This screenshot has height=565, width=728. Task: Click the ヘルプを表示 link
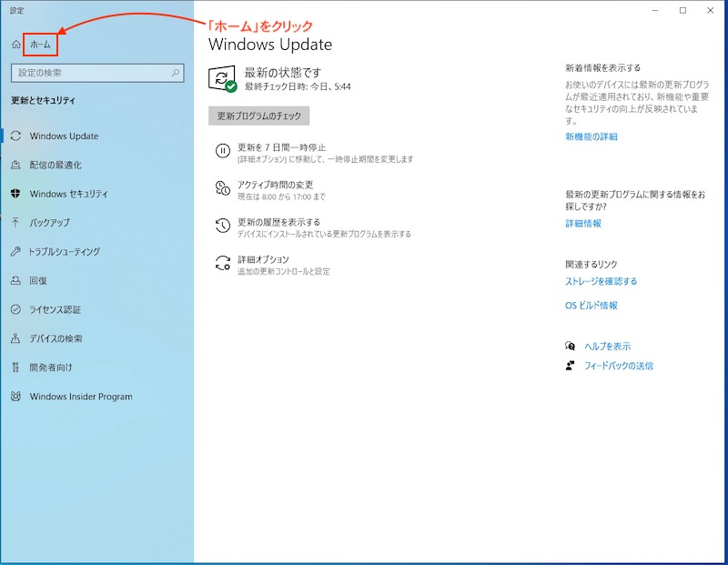[x=607, y=347]
